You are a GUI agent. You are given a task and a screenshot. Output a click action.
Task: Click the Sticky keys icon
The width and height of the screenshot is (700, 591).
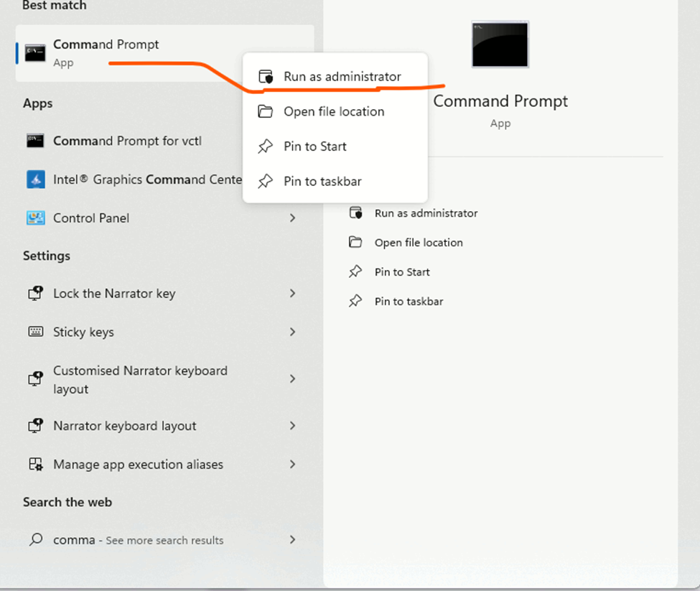click(34, 332)
